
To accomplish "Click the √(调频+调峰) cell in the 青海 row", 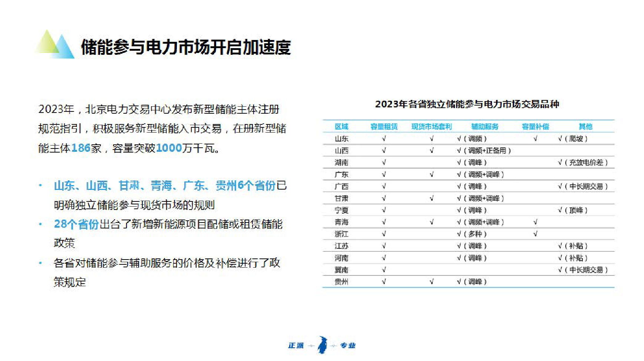I will pyautogui.click(x=480, y=222).
